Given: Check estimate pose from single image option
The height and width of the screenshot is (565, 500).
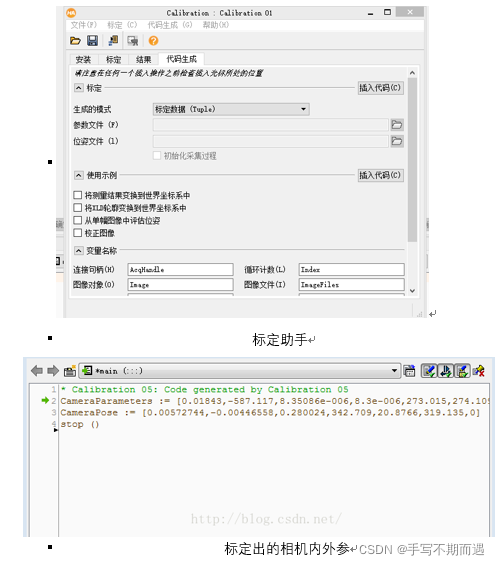Looking at the screenshot, I should [77, 220].
